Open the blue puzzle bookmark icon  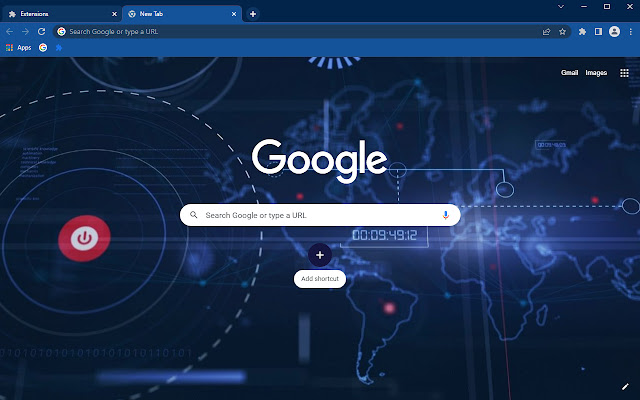[x=59, y=48]
